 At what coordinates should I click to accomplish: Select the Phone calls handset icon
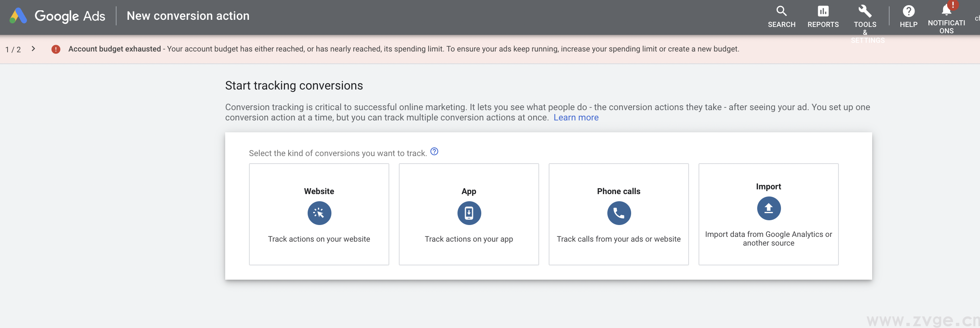point(619,213)
